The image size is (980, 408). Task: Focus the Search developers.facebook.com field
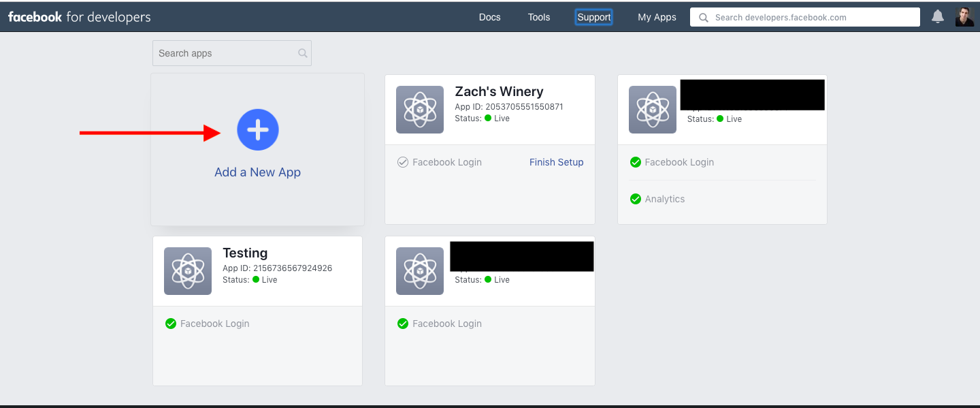[x=805, y=18]
